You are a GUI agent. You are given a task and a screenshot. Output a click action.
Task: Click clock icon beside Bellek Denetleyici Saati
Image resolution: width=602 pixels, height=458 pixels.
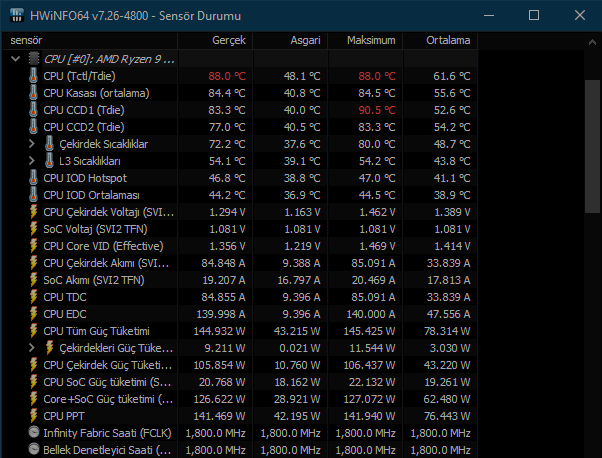[x=34, y=449]
